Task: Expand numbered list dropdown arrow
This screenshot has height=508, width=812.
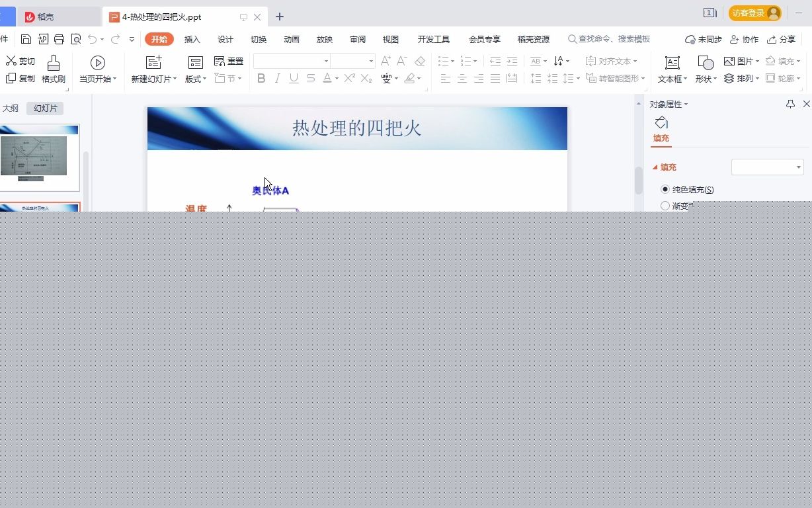Action: [x=475, y=62]
